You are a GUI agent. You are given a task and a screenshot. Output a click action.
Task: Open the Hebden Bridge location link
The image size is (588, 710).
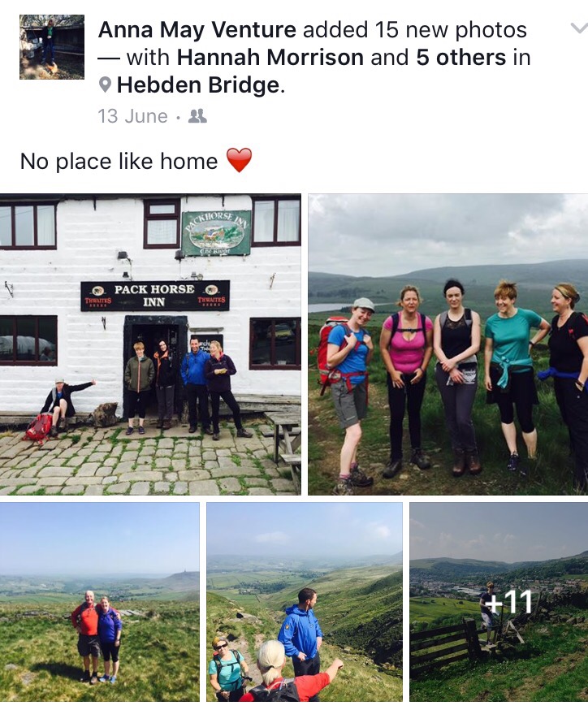tap(198, 85)
